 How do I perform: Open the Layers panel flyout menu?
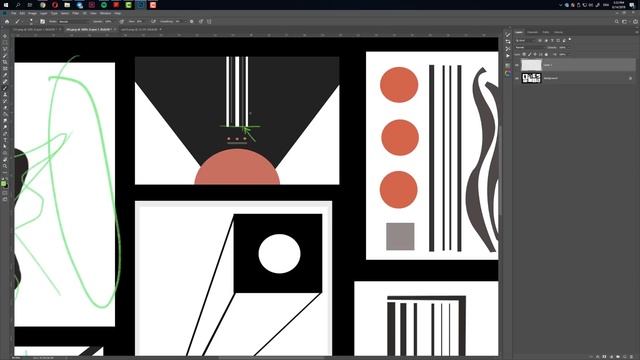pos(637,32)
